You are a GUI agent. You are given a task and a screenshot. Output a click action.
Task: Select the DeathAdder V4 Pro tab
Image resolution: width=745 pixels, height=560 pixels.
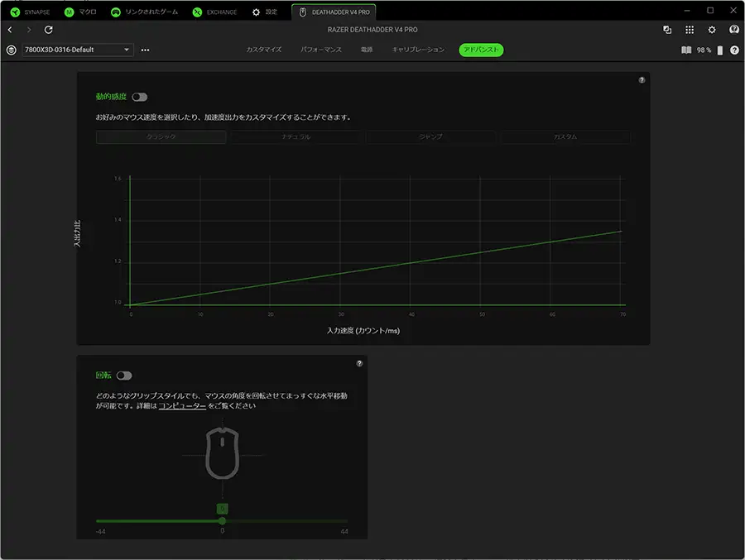click(x=334, y=12)
